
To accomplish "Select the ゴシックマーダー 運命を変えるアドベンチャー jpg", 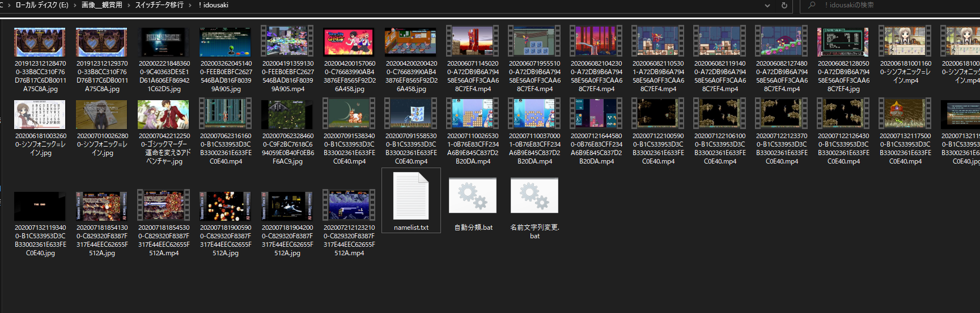I will click(x=164, y=114).
